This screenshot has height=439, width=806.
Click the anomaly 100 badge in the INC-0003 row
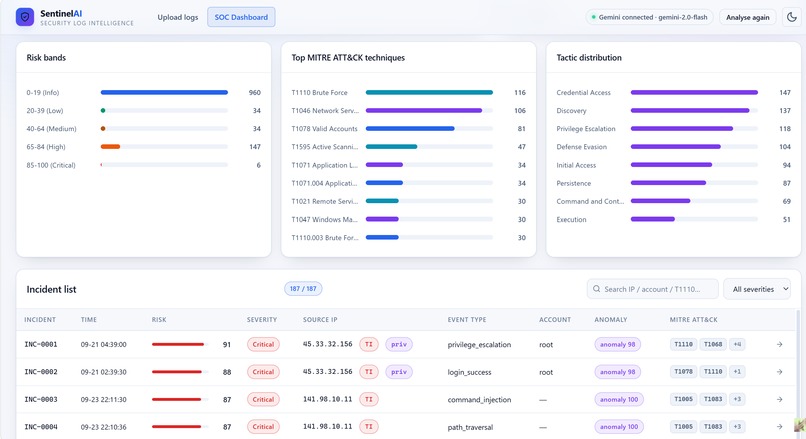point(619,399)
